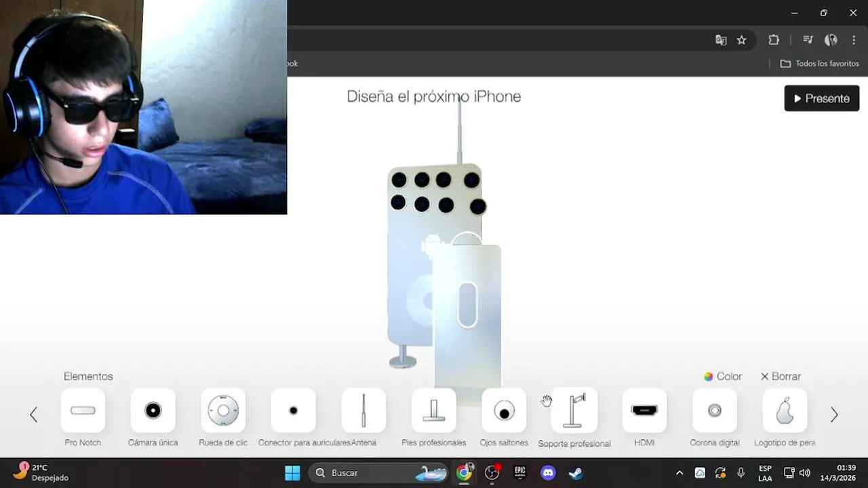Add the Rueda de clic element
868x488 pixels.
[223, 410]
